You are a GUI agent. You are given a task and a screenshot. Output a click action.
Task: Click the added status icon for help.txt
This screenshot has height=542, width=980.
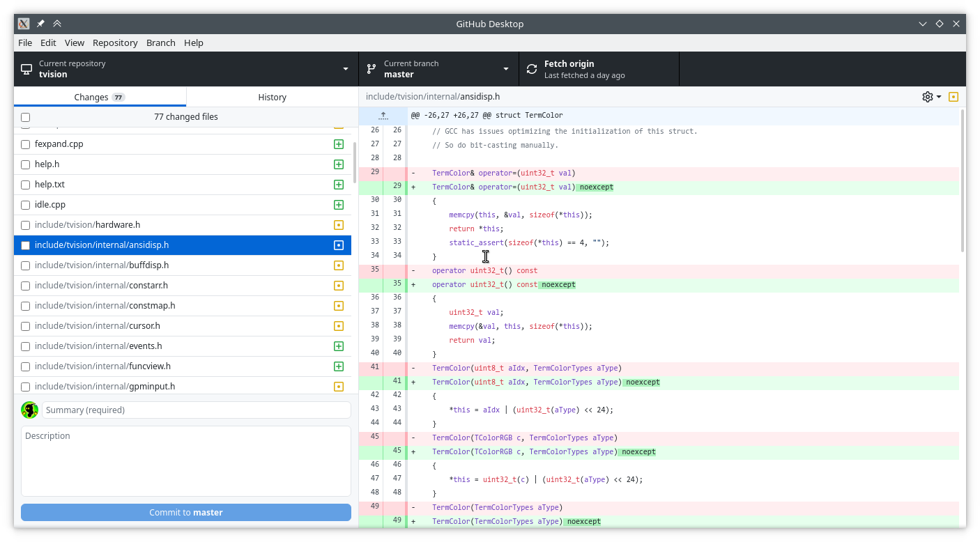point(339,185)
